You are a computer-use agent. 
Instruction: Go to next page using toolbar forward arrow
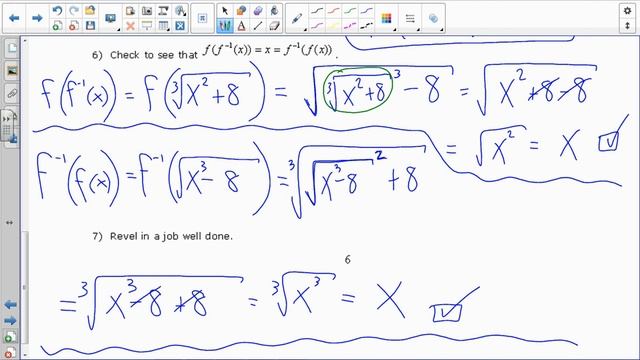(x=37, y=18)
